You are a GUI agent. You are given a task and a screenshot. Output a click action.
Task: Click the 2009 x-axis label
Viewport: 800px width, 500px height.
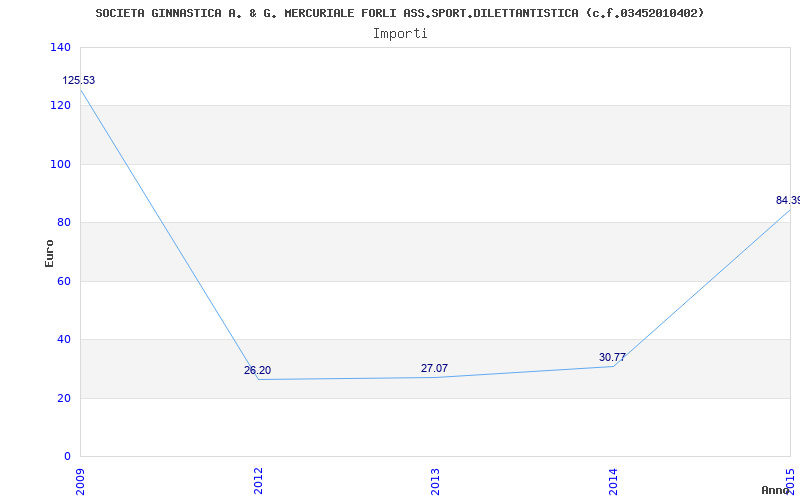80,481
